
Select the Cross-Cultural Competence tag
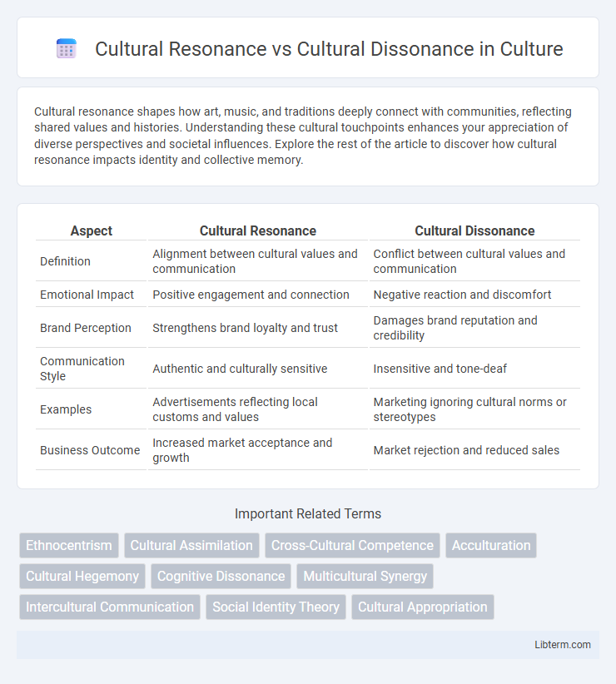352,545
